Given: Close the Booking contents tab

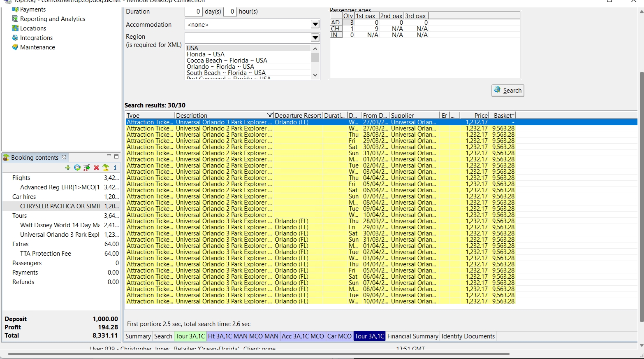Looking at the screenshot, I should coord(64,157).
